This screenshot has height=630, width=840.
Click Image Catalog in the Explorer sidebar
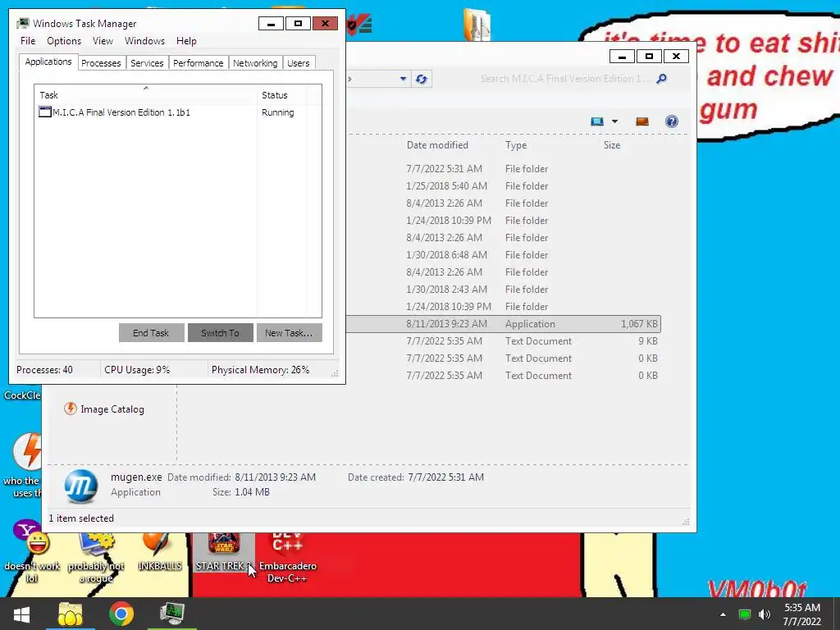pyautogui.click(x=104, y=409)
